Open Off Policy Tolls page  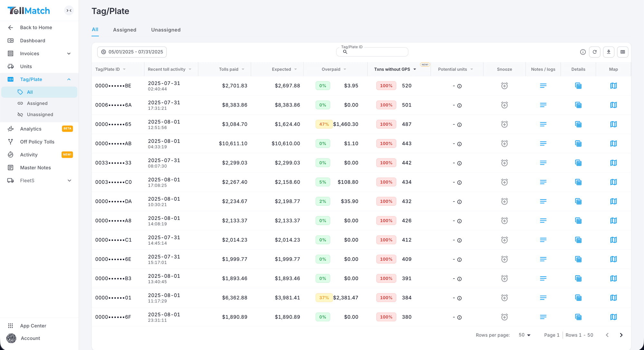coord(37,142)
